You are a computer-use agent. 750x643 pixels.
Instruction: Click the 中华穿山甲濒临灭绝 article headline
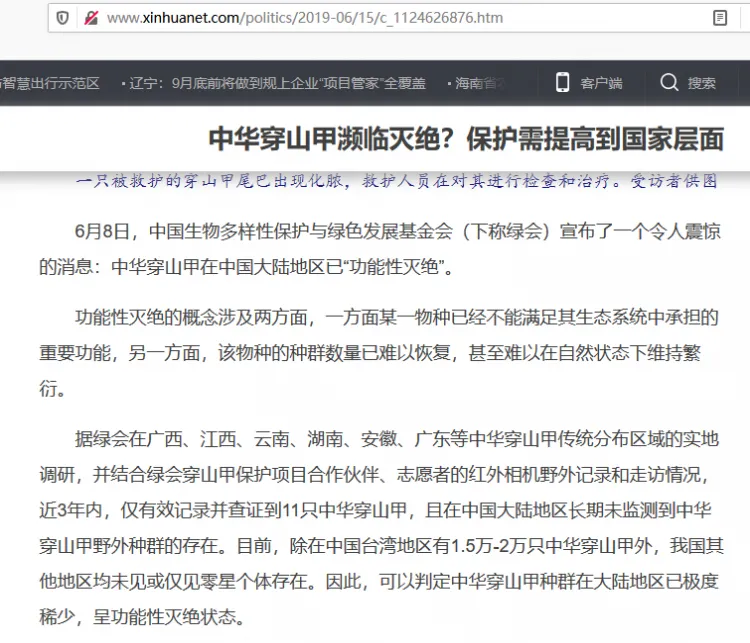pos(465,138)
